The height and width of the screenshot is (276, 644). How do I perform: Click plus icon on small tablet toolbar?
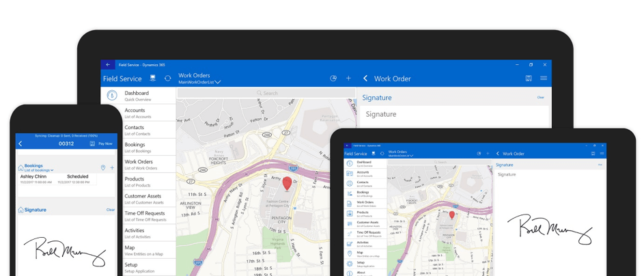(488, 154)
